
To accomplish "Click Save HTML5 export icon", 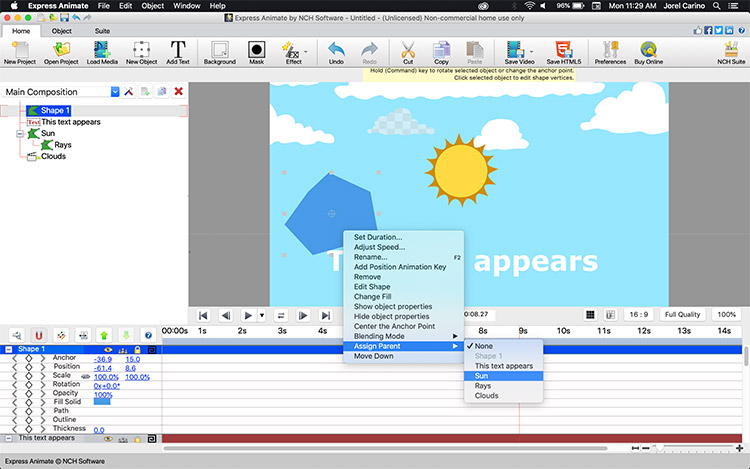I will click(563, 53).
